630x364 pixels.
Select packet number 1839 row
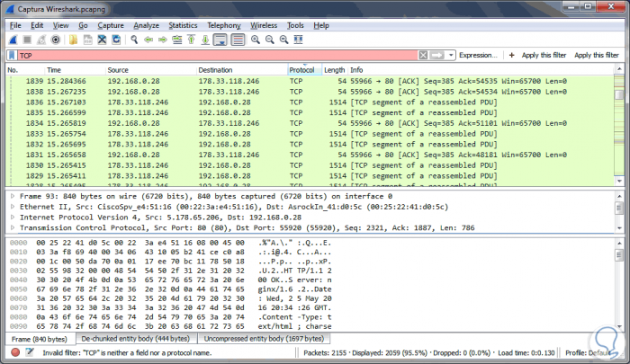click(x=310, y=81)
